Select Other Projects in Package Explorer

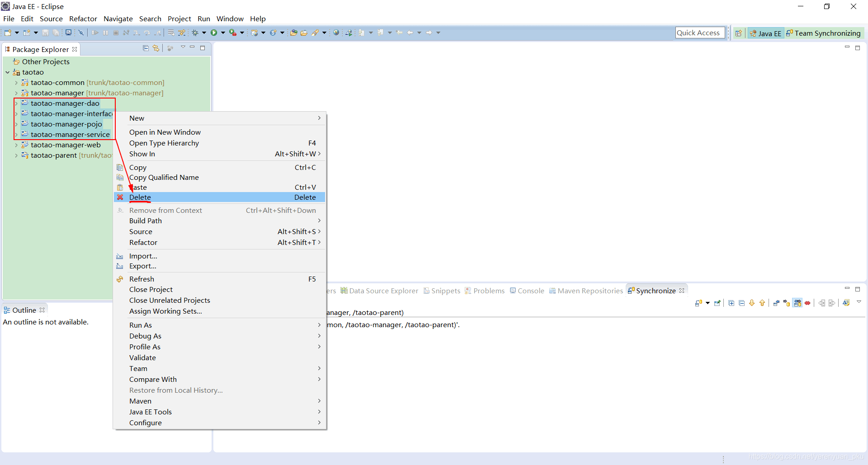point(46,62)
